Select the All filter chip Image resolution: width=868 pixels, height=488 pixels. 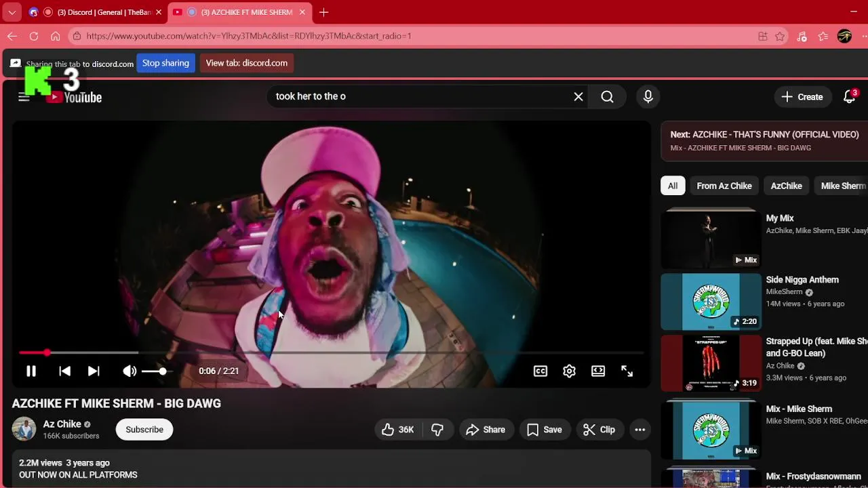click(x=673, y=186)
